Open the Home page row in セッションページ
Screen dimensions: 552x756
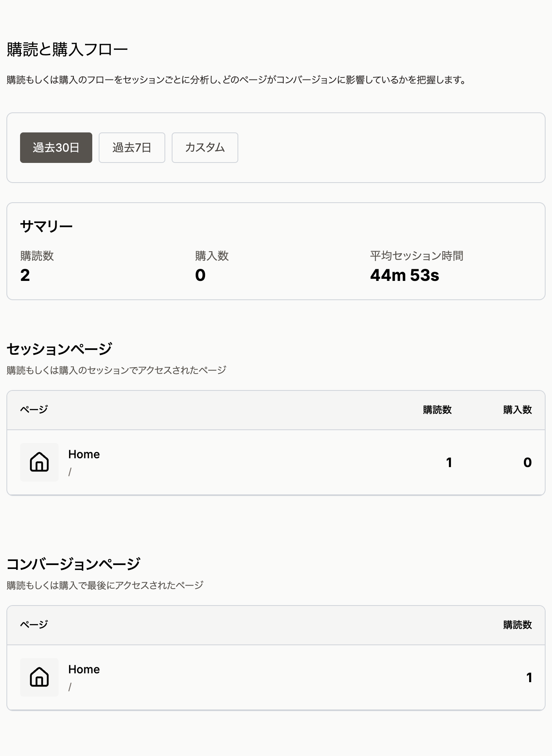pyautogui.click(x=276, y=462)
